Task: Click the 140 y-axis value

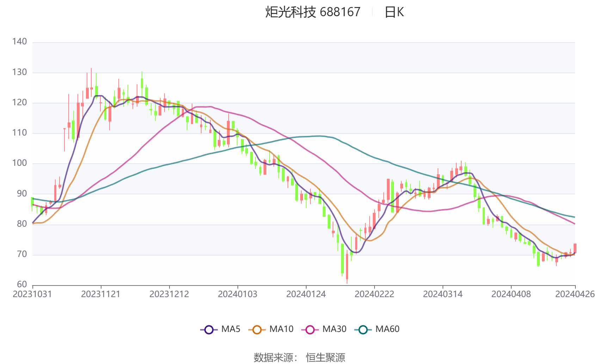Action: pos(19,42)
